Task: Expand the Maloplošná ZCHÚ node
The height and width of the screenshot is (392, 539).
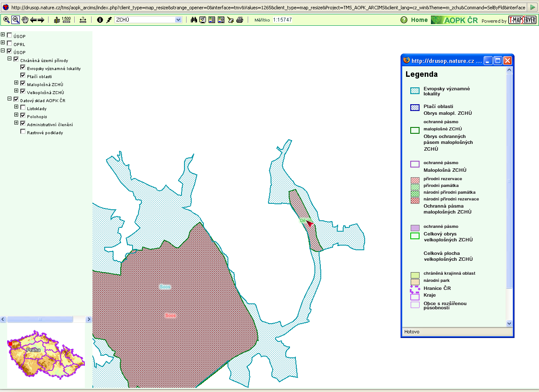Action: click(x=16, y=83)
